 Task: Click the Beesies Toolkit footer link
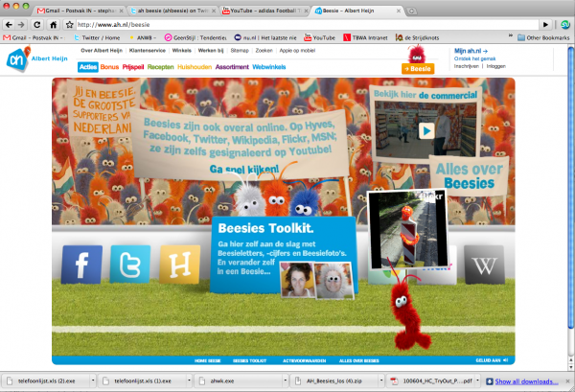click(x=250, y=360)
